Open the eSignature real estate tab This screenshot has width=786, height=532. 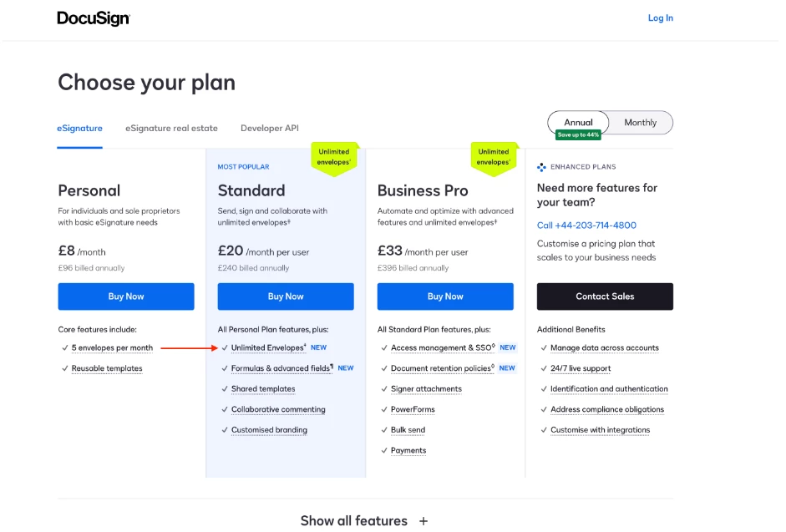pyautogui.click(x=171, y=129)
